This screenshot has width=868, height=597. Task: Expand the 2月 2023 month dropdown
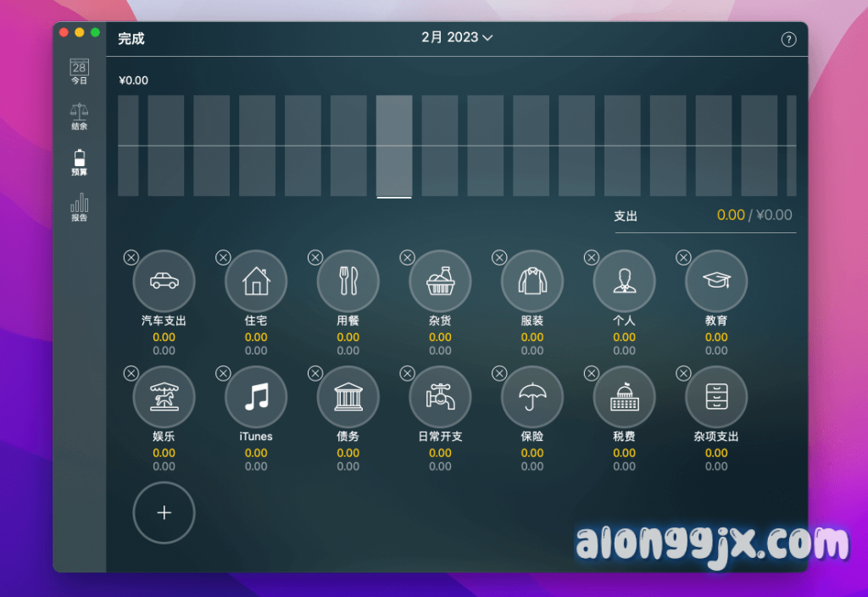(457, 37)
